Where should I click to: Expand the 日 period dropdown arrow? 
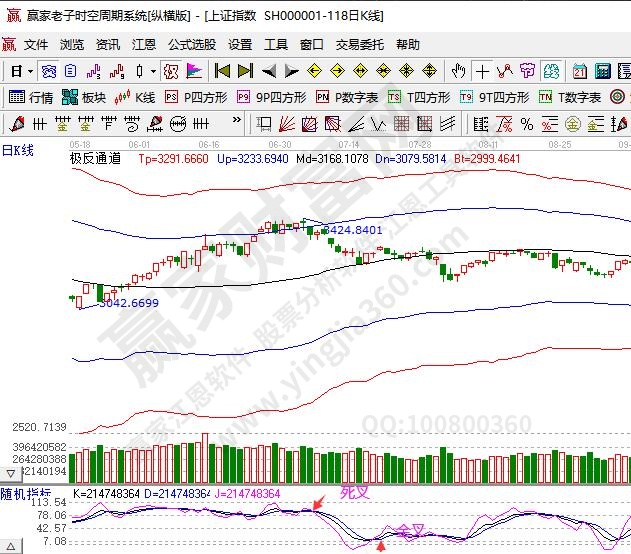pos(30,71)
